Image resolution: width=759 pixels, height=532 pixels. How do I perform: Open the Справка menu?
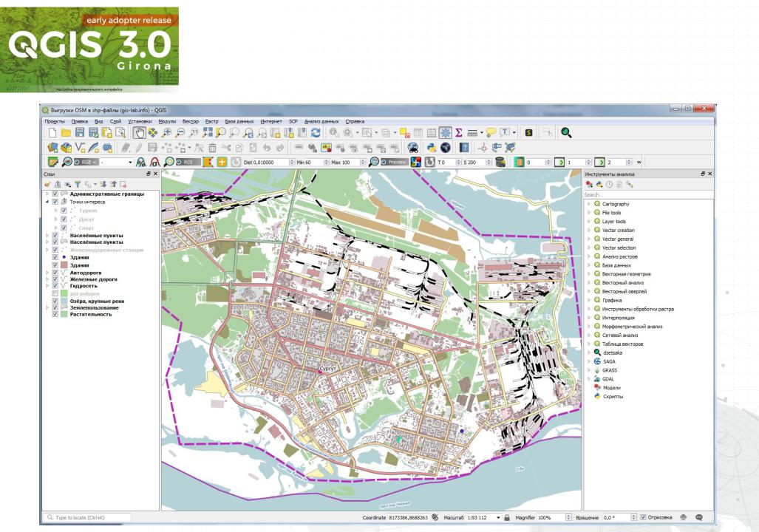click(x=355, y=121)
